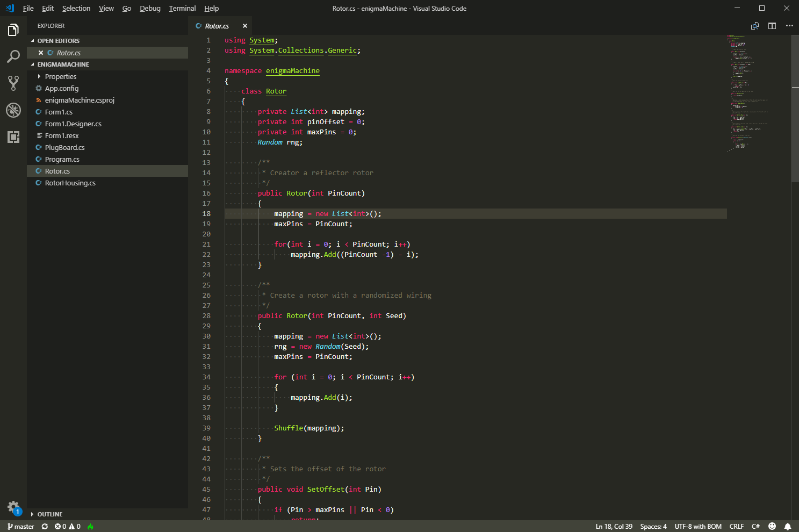The image size is (799, 532).
Task: Split the editor to the right
Action: [772, 26]
